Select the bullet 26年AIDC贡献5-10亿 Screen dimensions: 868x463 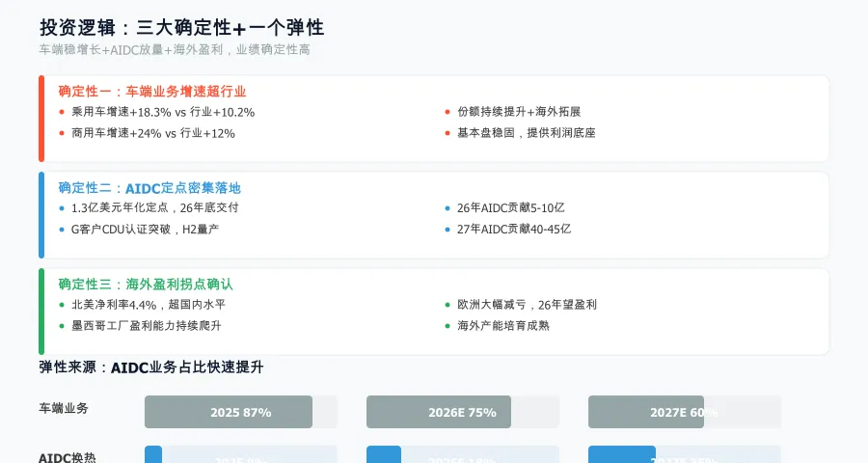tap(510, 207)
